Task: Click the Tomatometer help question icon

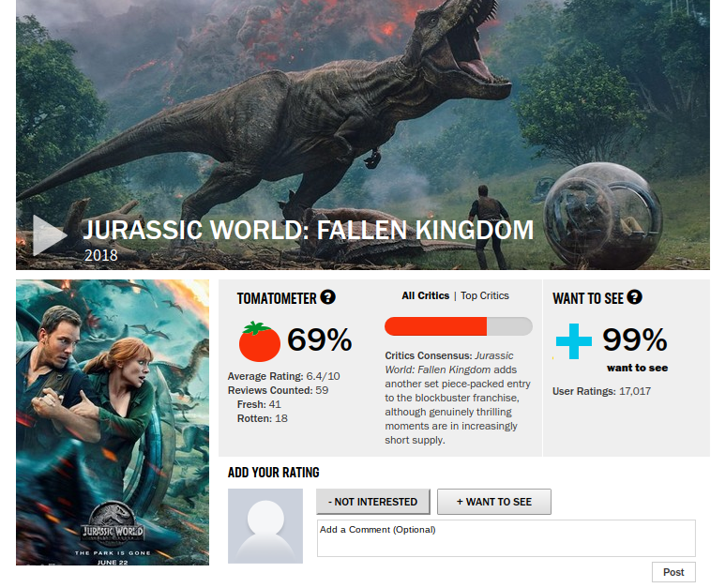Action: click(x=327, y=297)
